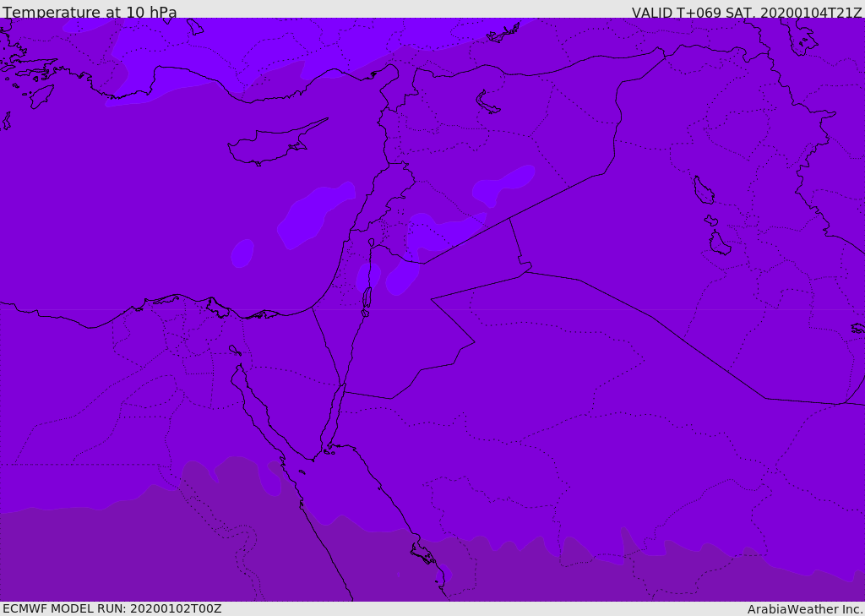
Task: Click the 'VALID T+069 SAT. 20200104T21Z' timestamp
Action: [747, 12]
